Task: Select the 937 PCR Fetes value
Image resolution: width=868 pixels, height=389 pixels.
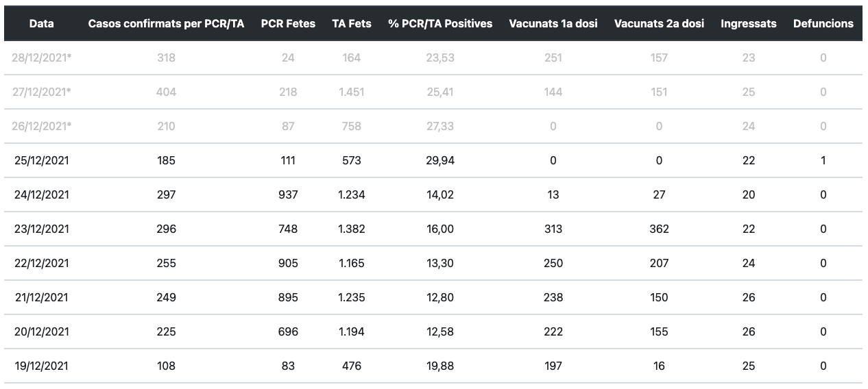Action: [288, 194]
